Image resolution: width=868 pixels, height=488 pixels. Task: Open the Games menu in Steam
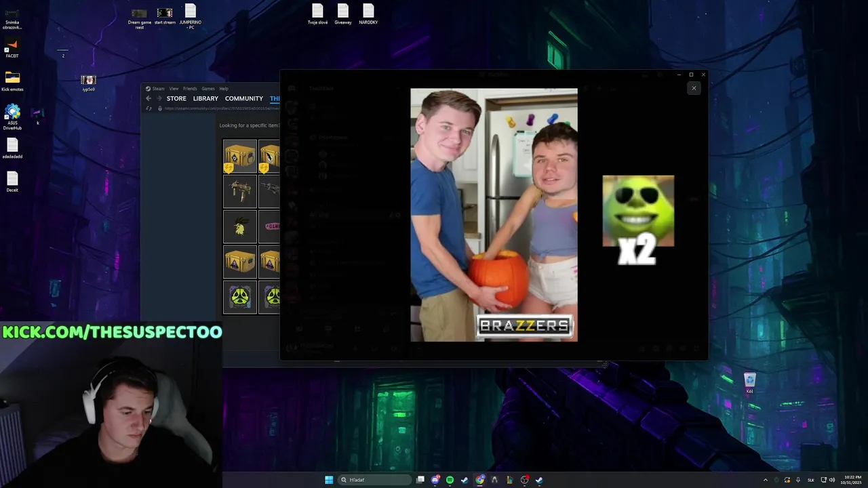[208, 89]
